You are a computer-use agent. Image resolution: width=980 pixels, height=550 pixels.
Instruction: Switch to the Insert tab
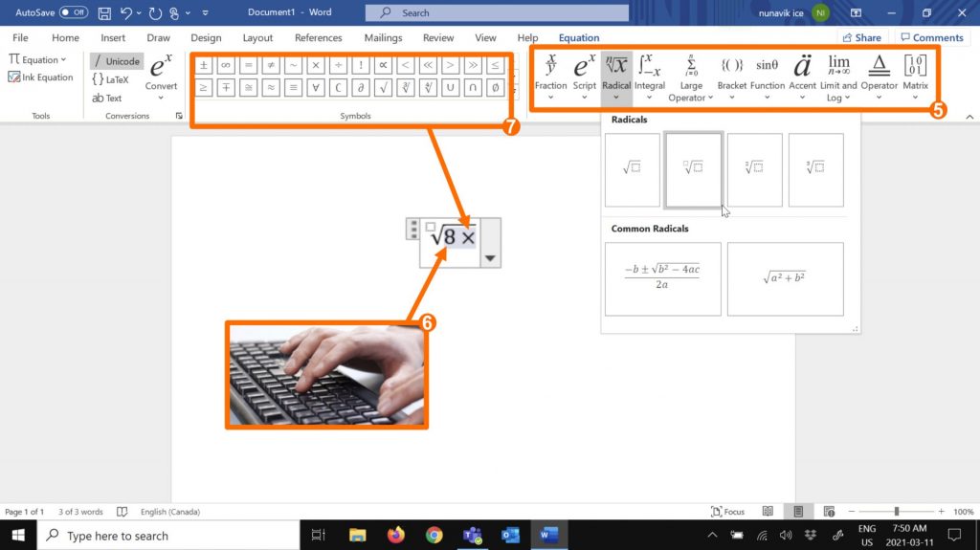tap(113, 38)
